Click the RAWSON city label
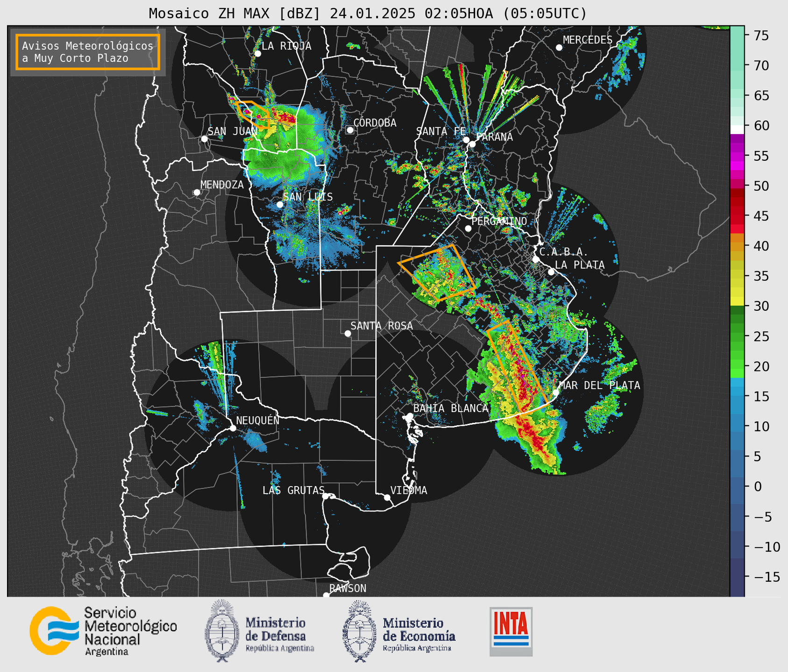Viewport: 788px width, 672px height. click(348, 588)
